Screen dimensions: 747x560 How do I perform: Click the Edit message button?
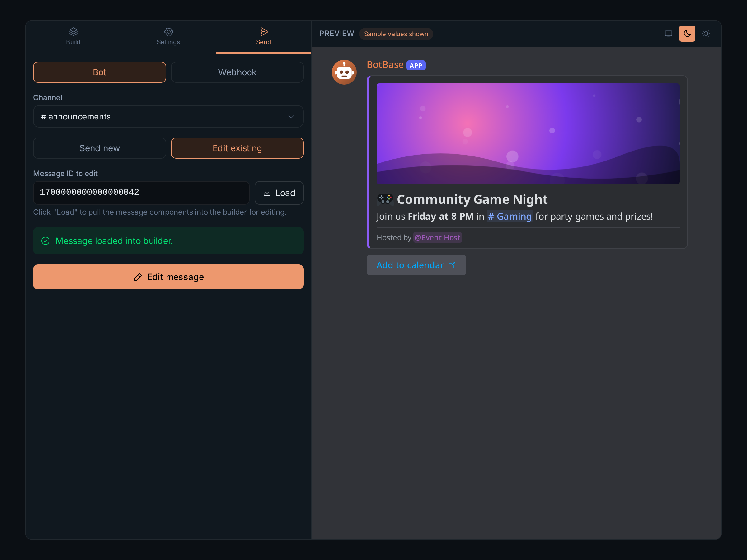tap(168, 277)
